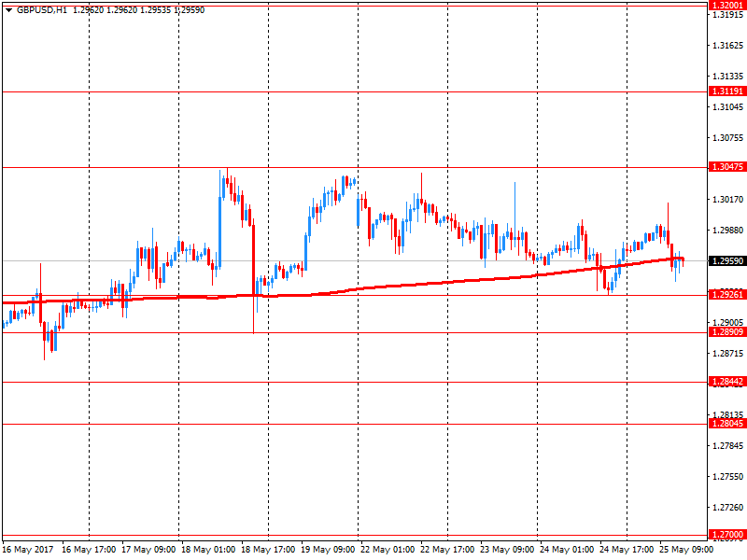Click the OHLC values 1.29620 1.29620 1.29535 1.29590

click(138, 10)
